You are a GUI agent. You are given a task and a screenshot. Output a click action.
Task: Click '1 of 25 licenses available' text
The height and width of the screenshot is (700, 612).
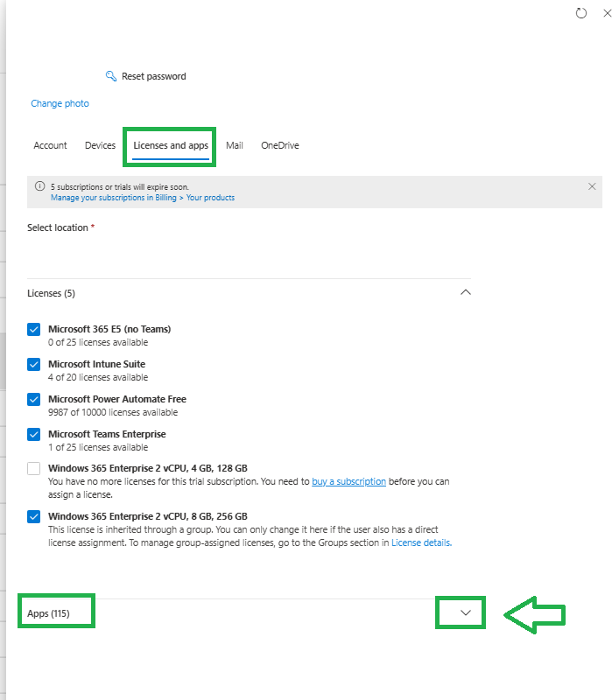(98, 447)
